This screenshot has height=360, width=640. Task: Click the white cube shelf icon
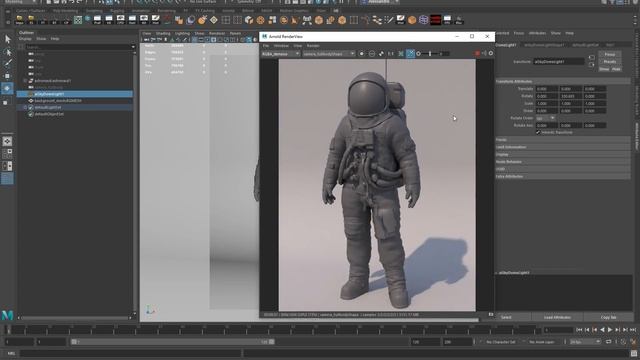tap(249, 20)
